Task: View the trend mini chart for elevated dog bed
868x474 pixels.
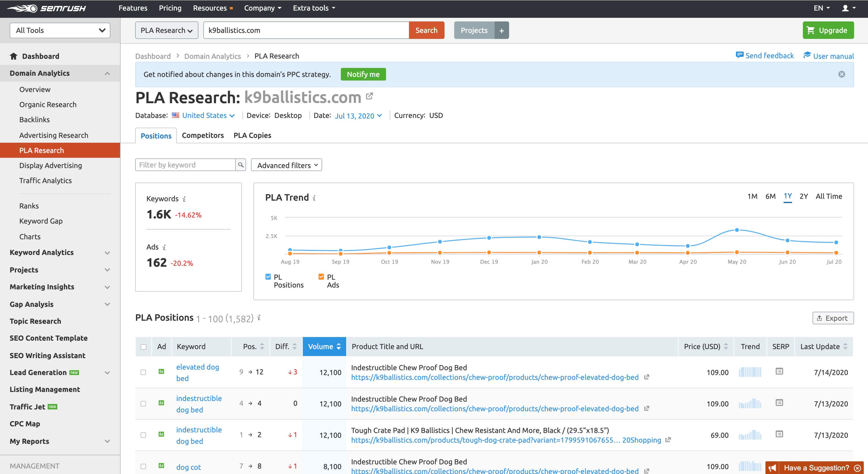Action: tap(750, 372)
